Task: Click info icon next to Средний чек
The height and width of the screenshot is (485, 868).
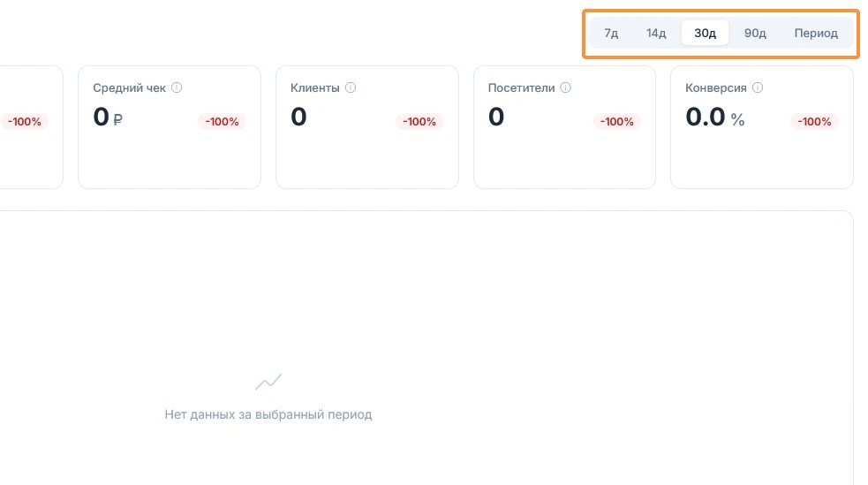Action: pos(177,87)
